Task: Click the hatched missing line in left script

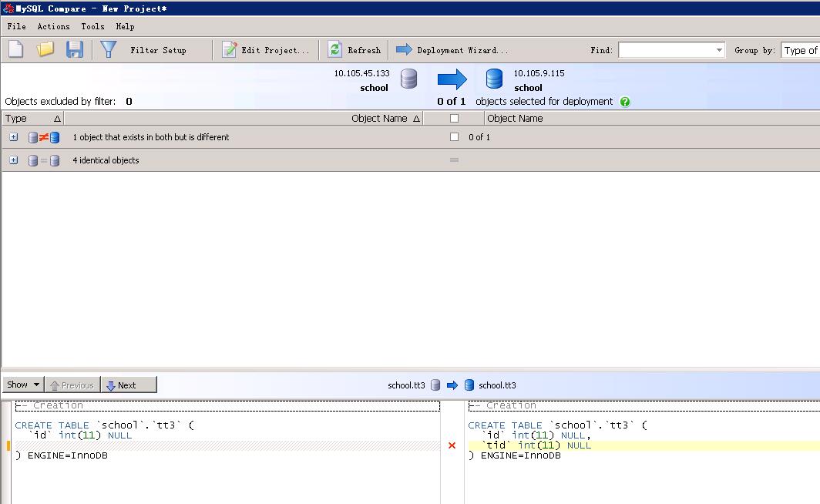Action: (226, 445)
